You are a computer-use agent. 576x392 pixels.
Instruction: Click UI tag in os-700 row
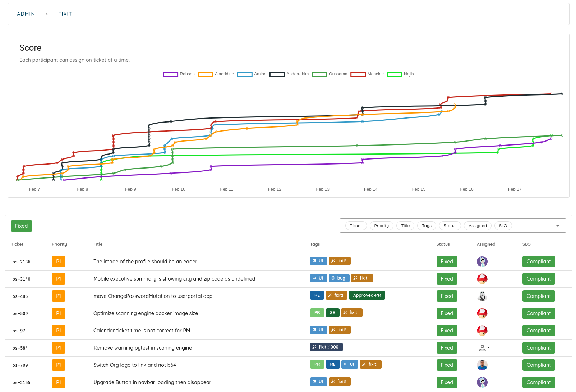click(350, 364)
